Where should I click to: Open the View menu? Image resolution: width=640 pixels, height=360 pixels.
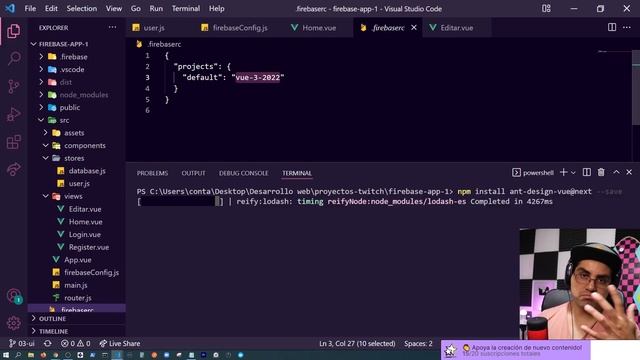113,9
